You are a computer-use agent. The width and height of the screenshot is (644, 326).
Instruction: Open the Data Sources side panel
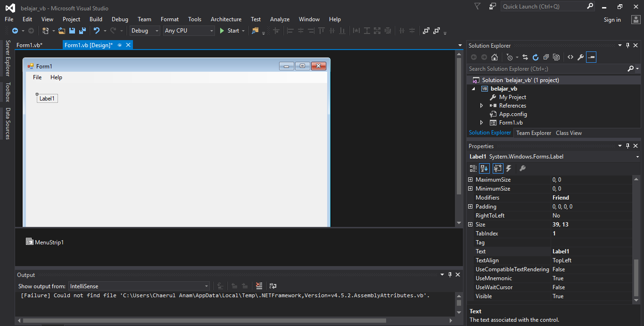coord(8,124)
